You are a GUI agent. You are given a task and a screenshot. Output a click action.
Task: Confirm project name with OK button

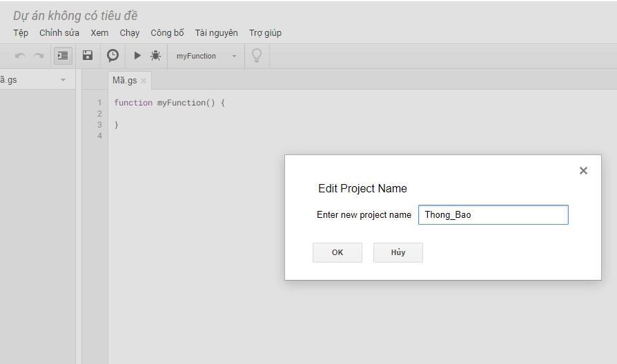pyautogui.click(x=337, y=252)
